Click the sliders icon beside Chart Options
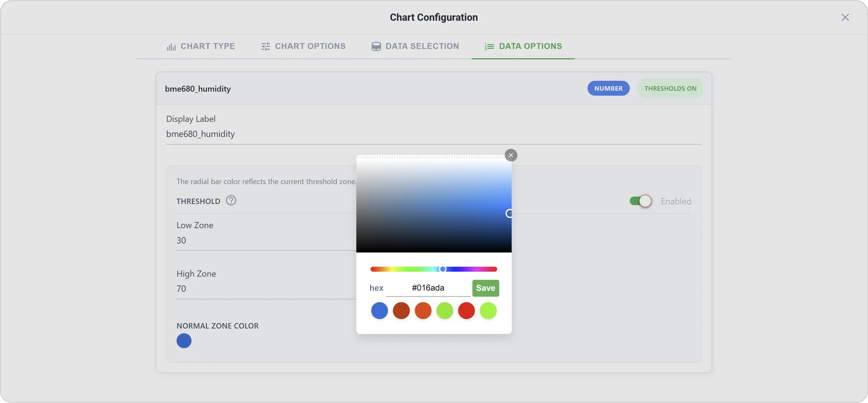868x403 pixels. click(266, 46)
